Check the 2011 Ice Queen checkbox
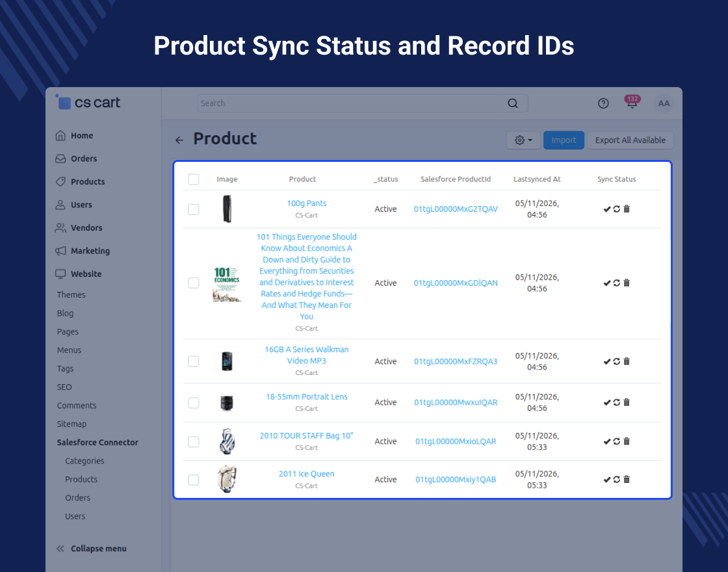Image resolution: width=728 pixels, height=572 pixels. 194,480
